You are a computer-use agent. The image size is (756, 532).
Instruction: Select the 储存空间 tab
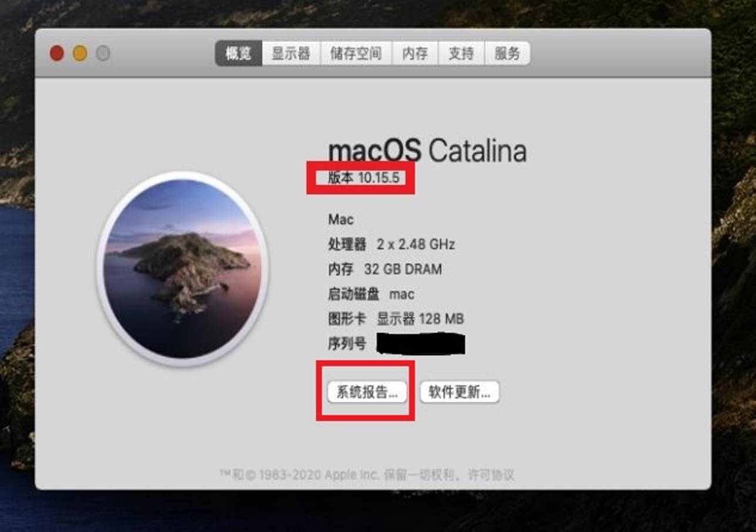pos(356,53)
